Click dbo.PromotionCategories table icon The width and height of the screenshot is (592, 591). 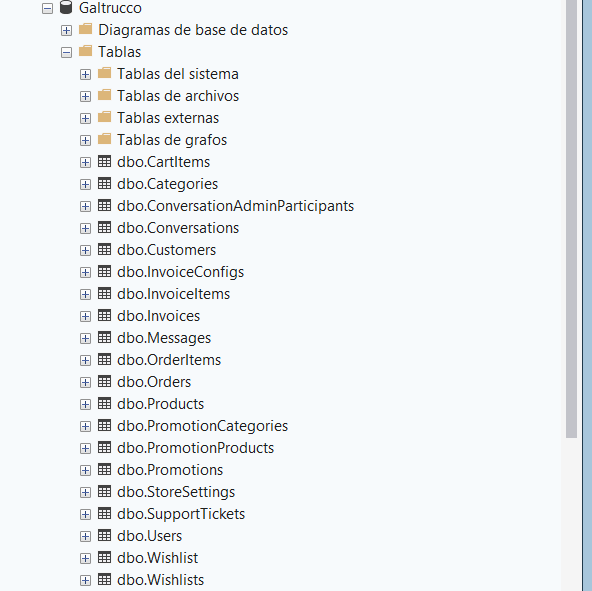pos(105,425)
